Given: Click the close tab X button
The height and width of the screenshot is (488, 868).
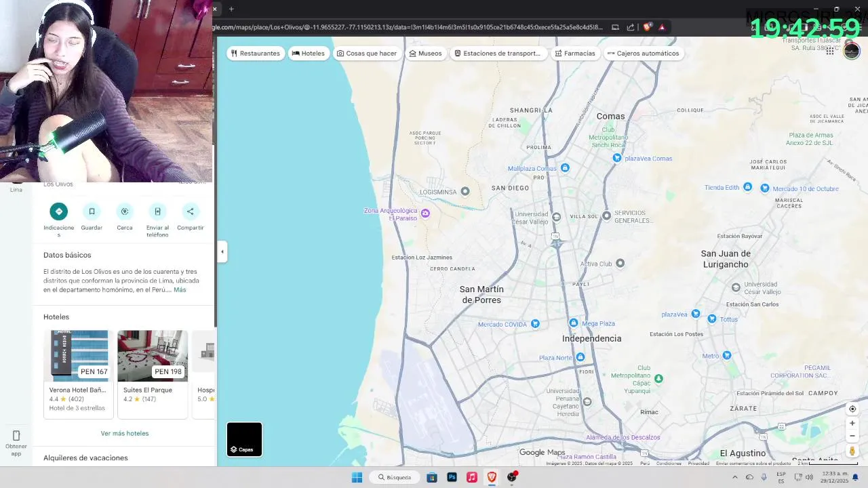Looking at the screenshot, I should pyautogui.click(x=215, y=9).
